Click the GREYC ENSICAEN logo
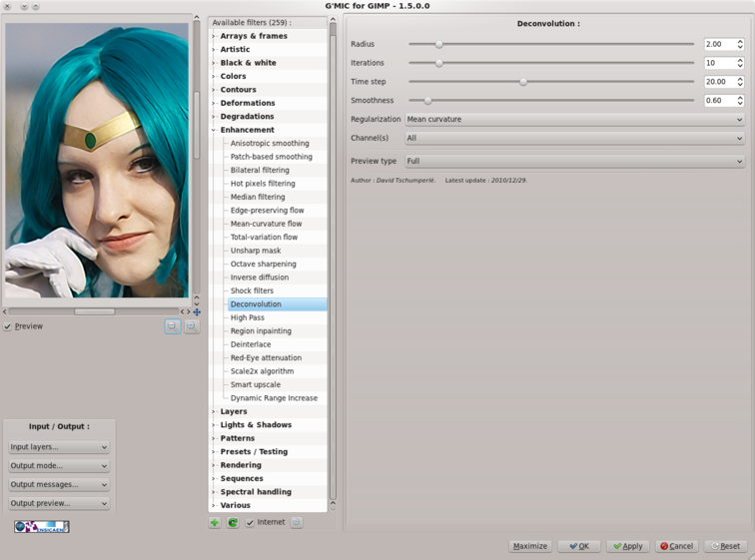This screenshot has height=560, width=755. tap(41, 526)
